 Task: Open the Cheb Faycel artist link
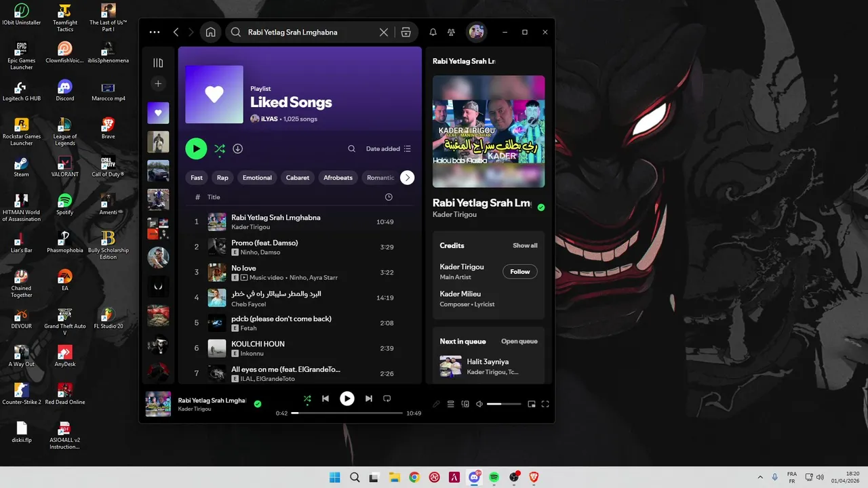tap(249, 304)
